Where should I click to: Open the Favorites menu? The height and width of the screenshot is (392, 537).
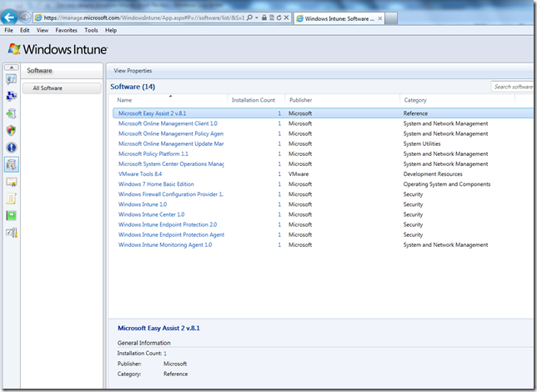pos(66,30)
